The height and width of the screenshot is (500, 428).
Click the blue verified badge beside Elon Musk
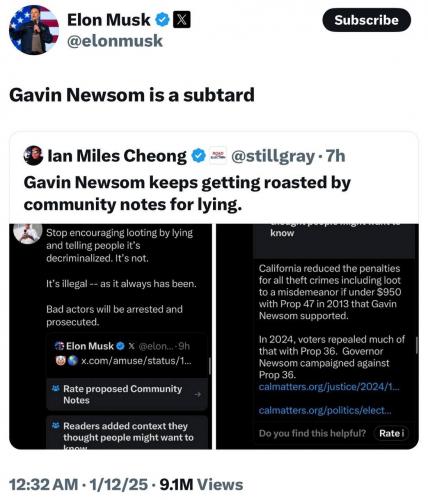[x=163, y=20]
